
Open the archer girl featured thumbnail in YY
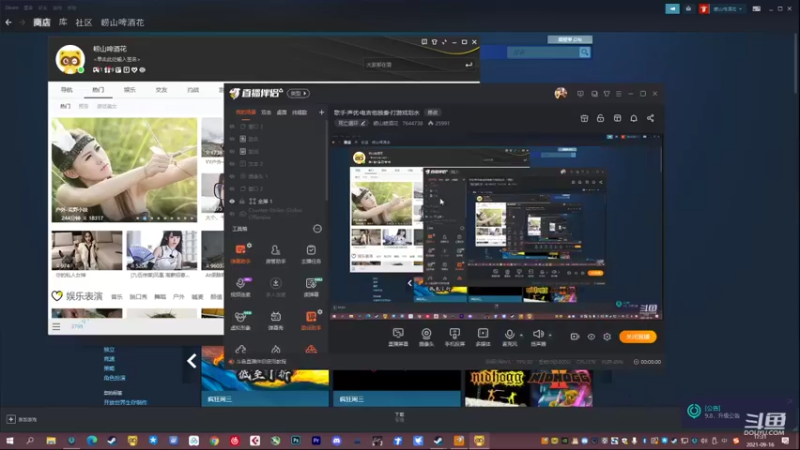(124, 170)
